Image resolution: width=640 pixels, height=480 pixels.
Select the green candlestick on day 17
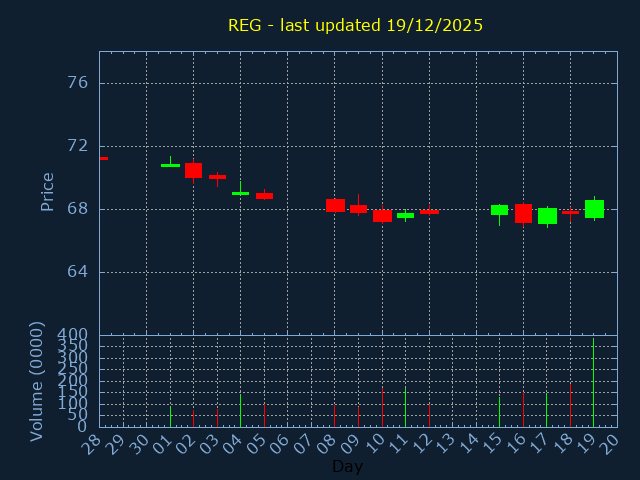(547, 216)
